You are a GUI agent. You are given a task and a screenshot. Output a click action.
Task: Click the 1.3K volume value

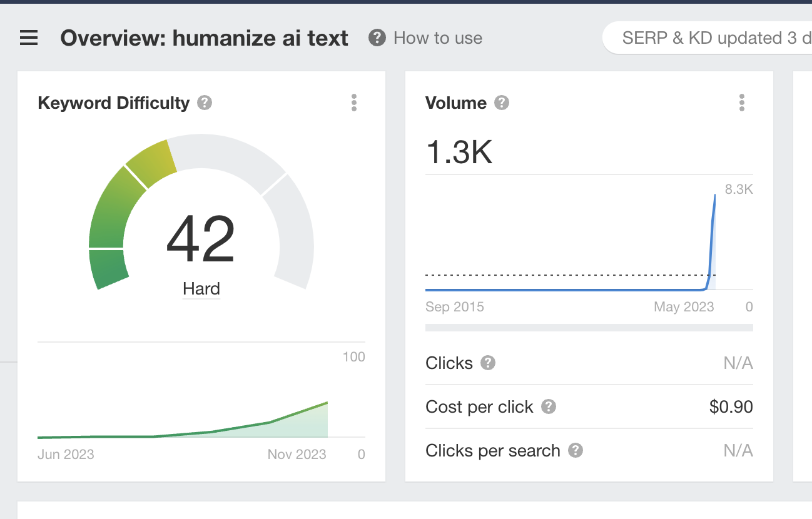459,152
